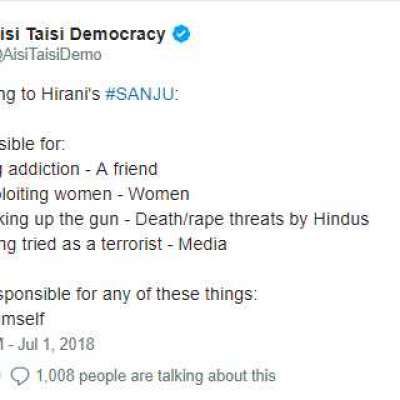Screen dimensions: 400x400
Task: Click the speech bubble conversation icon
Action: [x=20, y=376]
